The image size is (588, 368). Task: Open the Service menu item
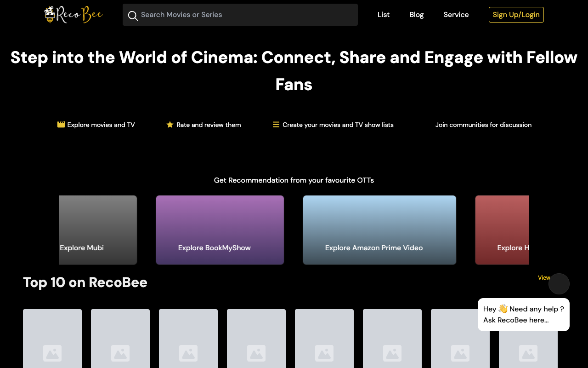(456, 15)
